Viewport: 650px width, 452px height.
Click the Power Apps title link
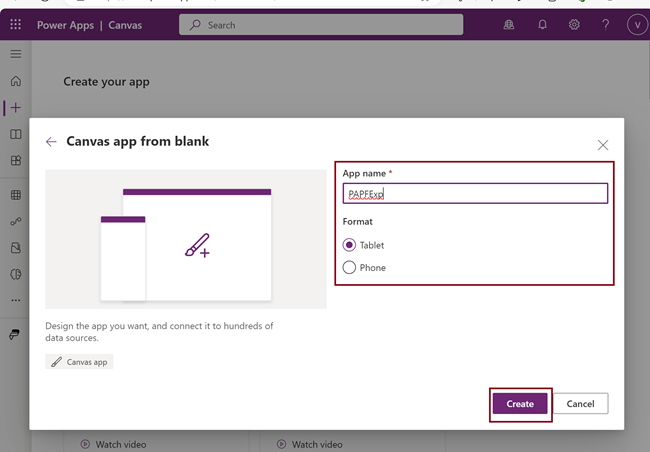point(65,25)
